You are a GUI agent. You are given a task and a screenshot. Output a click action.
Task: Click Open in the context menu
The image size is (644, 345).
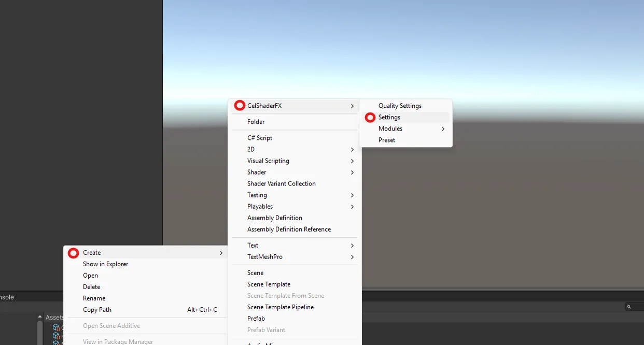pos(146,275)
